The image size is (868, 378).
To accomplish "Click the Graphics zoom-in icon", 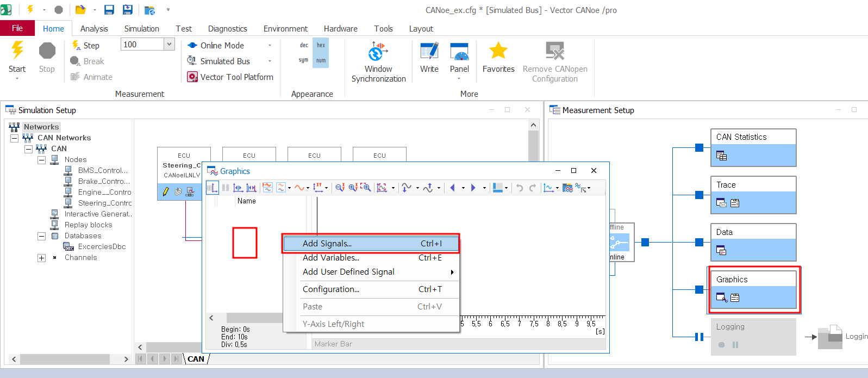I will click(x=353, y=188).
